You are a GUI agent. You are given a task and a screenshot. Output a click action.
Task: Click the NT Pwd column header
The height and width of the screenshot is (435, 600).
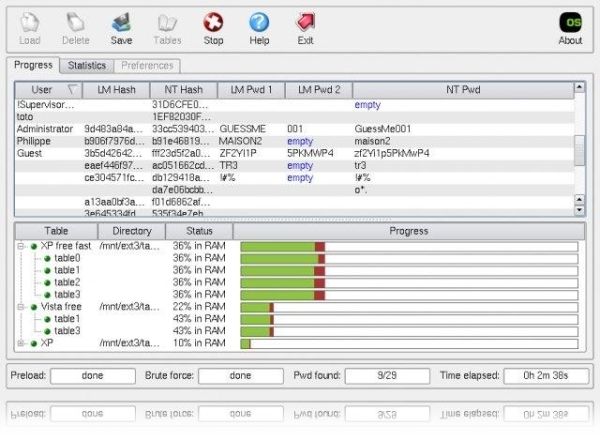pyautogui.click(x=462, y=91)
